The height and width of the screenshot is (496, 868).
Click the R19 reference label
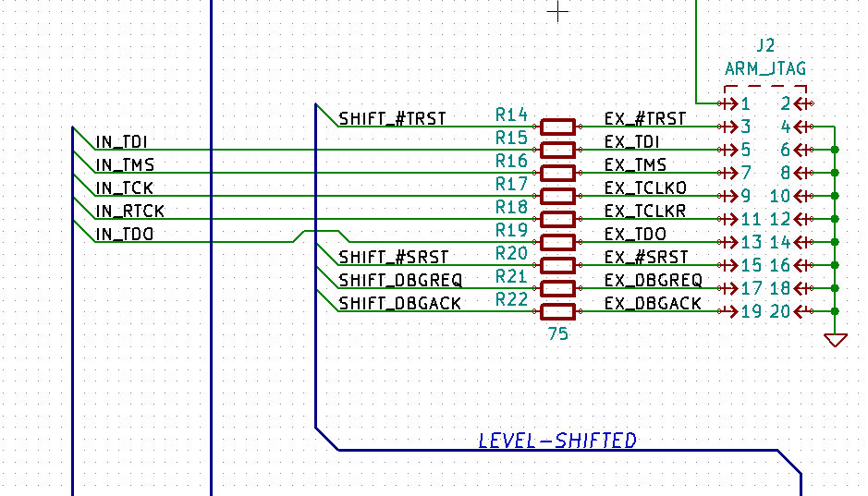[511, 230]
